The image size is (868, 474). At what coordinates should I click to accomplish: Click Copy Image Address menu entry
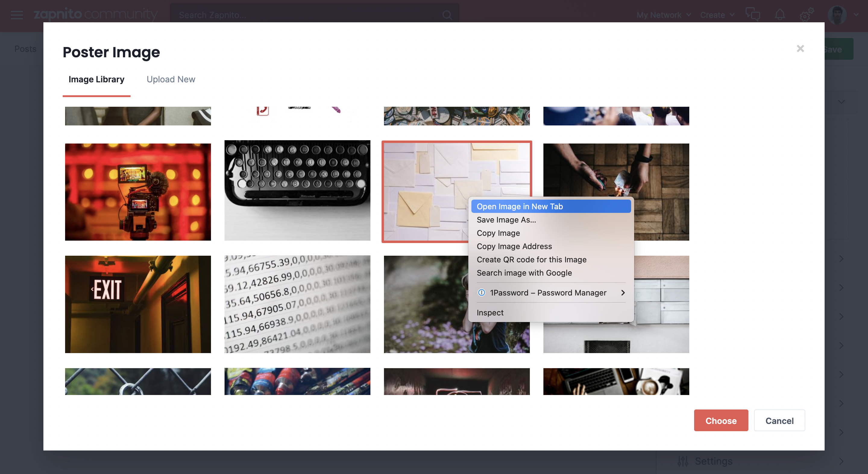click(x=514, y=246)
